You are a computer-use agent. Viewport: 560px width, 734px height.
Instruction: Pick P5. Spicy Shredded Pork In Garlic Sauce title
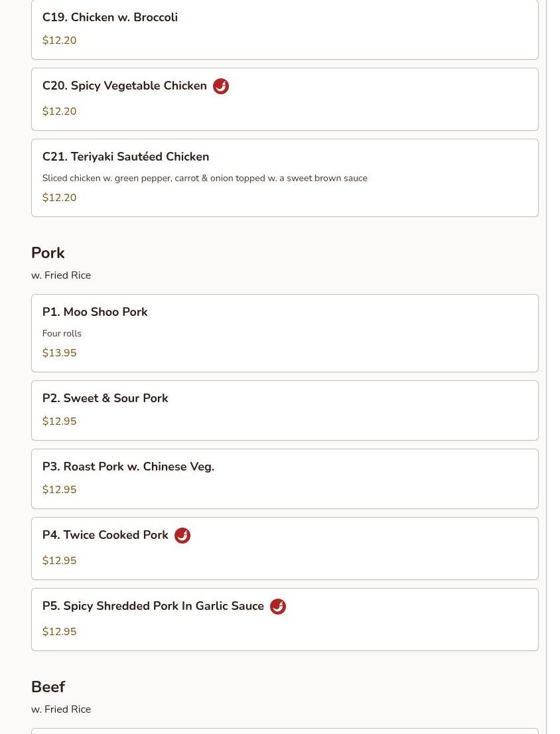pyautogui.click(x=153, y=606)
